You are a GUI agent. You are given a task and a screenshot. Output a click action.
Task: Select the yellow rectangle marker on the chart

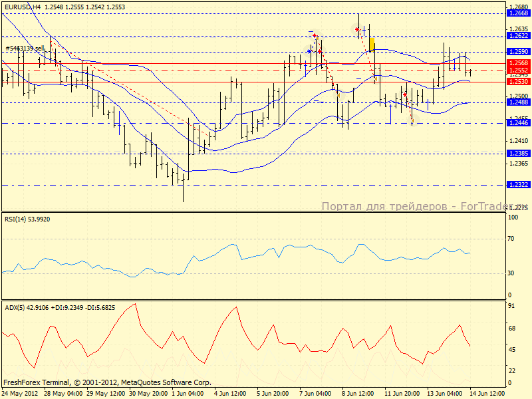point(372,44)
